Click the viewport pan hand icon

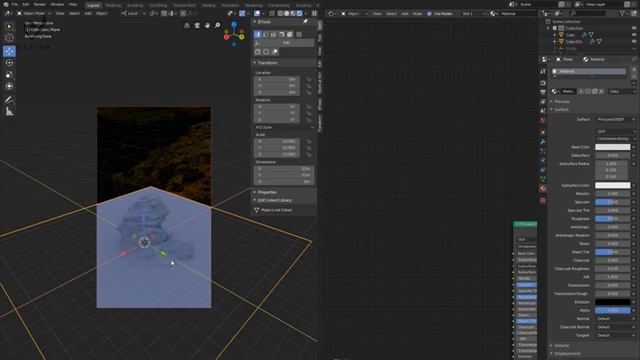(207, 25)
